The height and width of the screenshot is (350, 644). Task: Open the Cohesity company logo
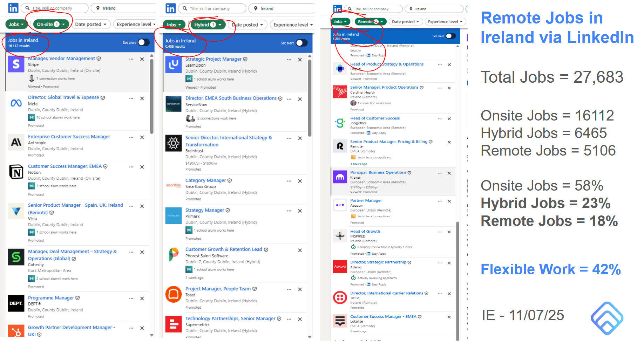pyautogui.click(x=16, y=257)
